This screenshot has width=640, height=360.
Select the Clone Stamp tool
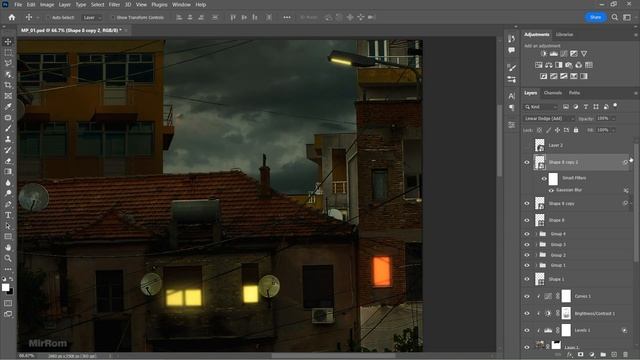(x=8, y=139)
